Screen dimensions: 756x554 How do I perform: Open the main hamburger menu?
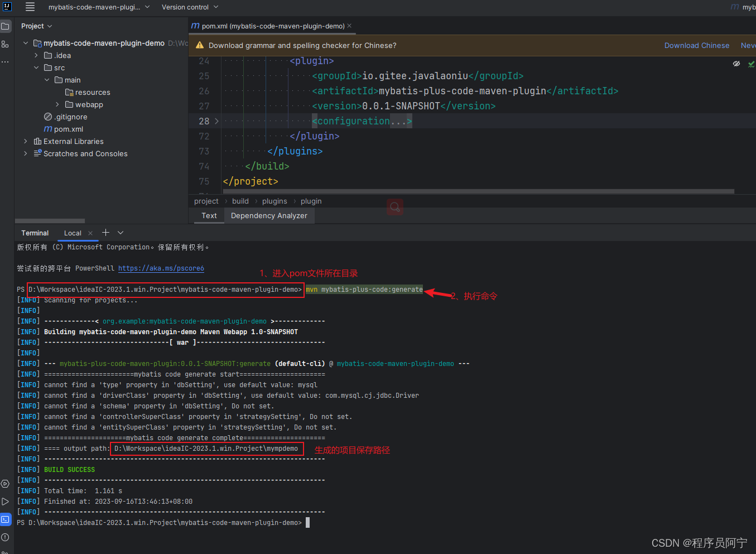30,7
